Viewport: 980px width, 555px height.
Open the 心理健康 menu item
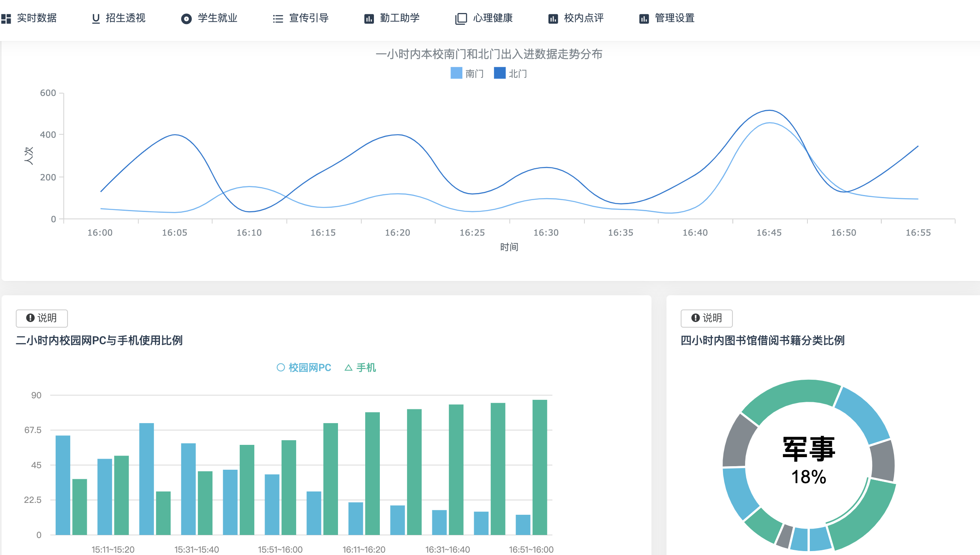[492, 18]
